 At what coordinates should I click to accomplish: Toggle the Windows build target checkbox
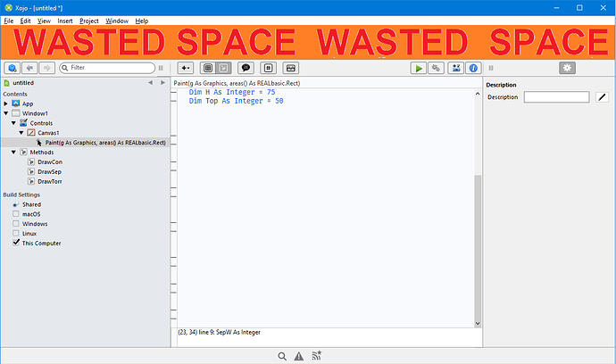[16, 223]
